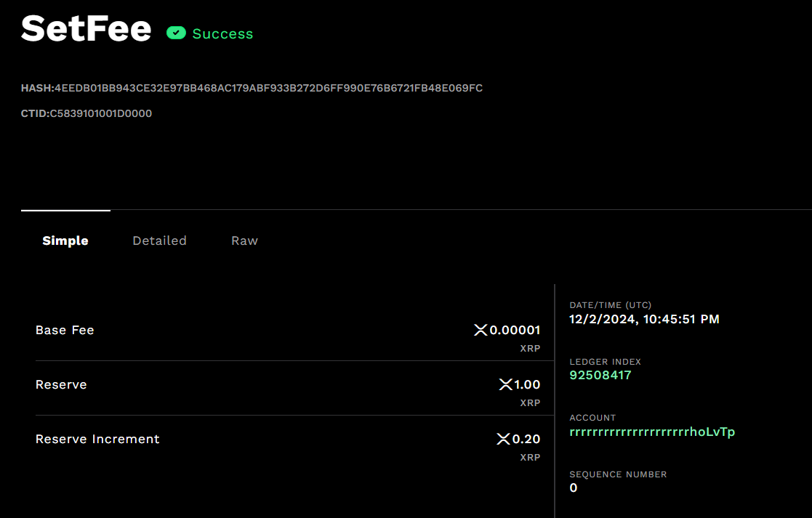Click the SetFee transaction title
Image resolution: width=812 pixels, height=518 pixels.
(86, 28)
